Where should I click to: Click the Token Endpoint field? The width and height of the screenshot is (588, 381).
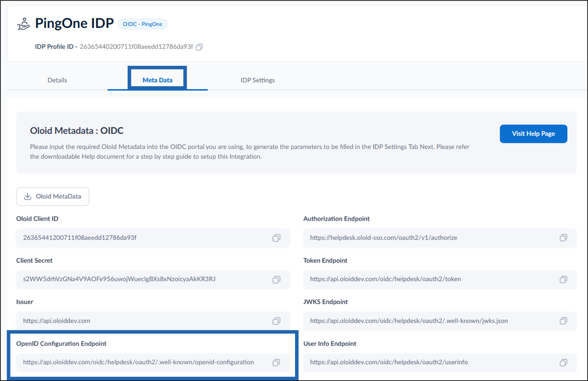[440, 279]
